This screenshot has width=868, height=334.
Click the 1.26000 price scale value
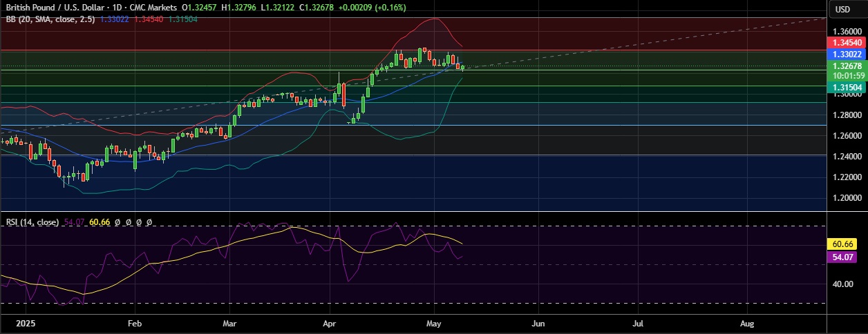pos(847,135)
